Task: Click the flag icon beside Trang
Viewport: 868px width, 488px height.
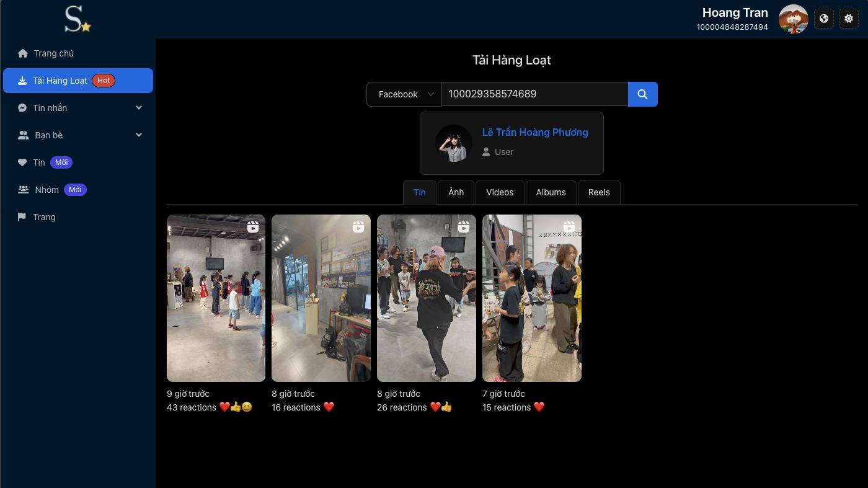Action: pyautogui.click(x=22, y=217)
